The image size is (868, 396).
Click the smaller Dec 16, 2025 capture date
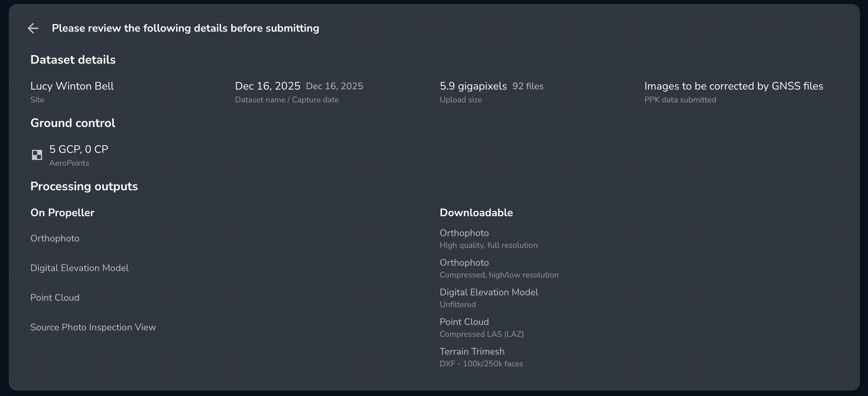(x=334, y=86)
